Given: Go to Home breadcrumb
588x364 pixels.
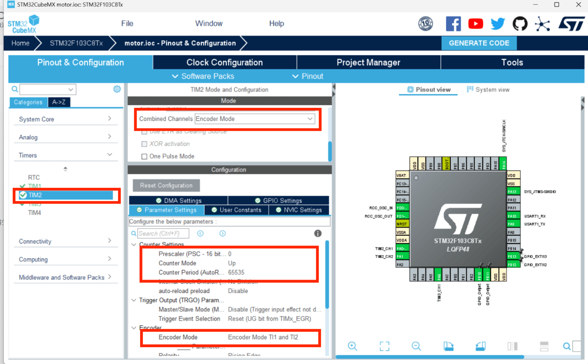Looking at the screenshot, I should (x=20, y=43).
